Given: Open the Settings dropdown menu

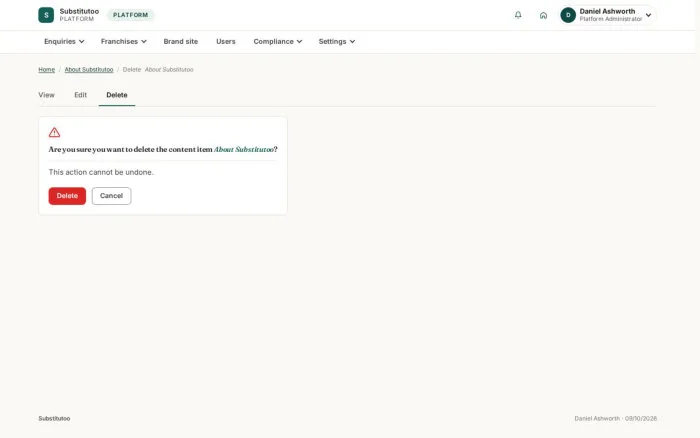Looking at the screenshot, I should pyautogui.click(x=337, y=42).
